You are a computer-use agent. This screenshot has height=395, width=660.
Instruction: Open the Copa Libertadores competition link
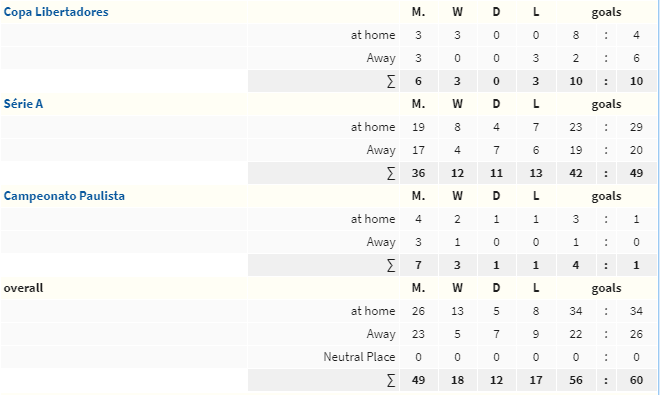[56, 12]
